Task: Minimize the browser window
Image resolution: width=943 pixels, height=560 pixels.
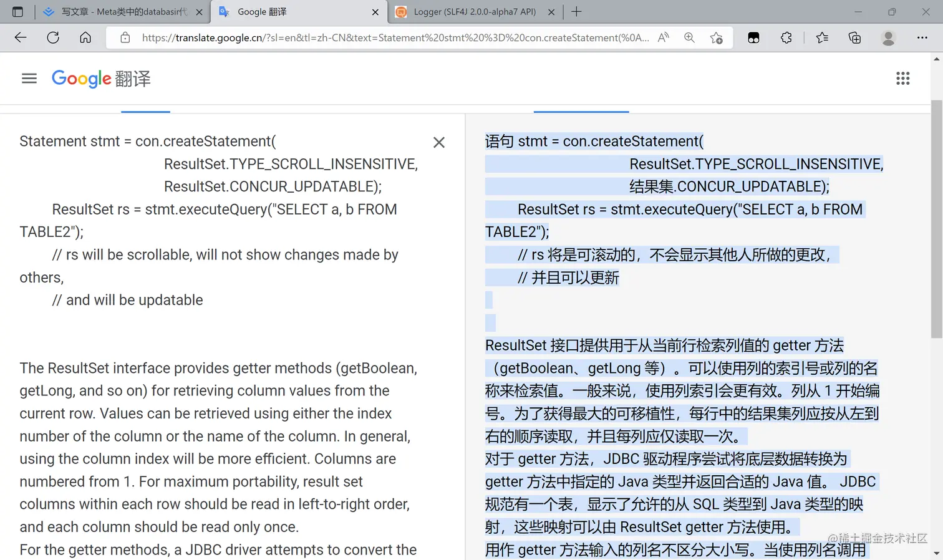Action: coord(858,12)
